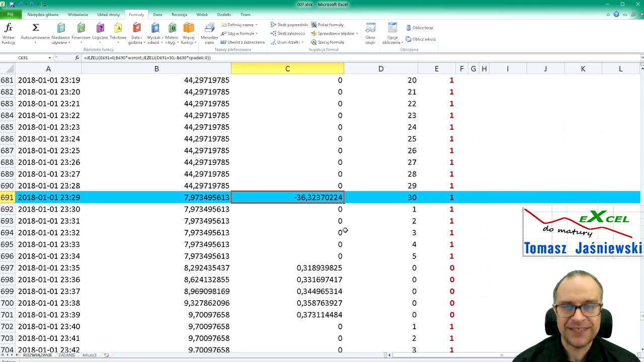This screenshot has width=644, height=362.
Task: Open Data i godzina functions category
Action: click(136, 34)
